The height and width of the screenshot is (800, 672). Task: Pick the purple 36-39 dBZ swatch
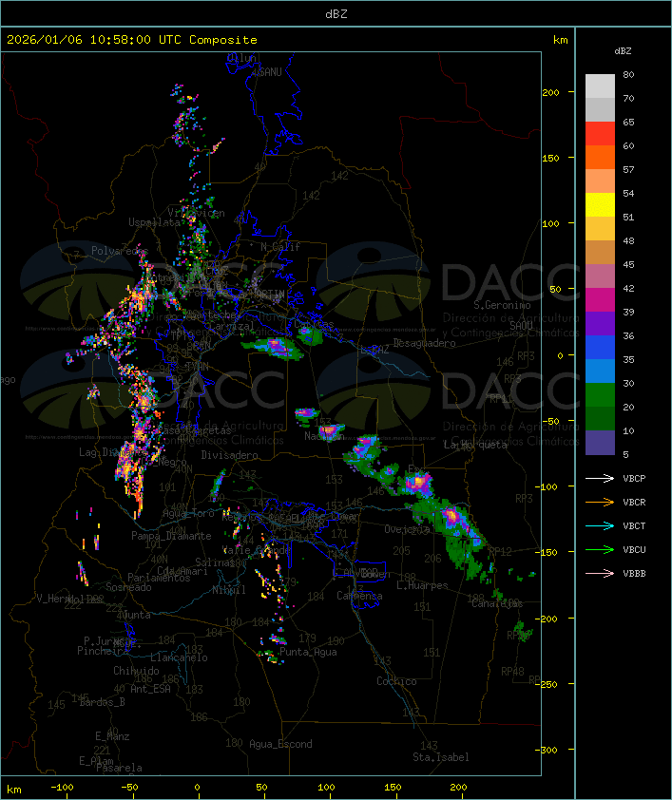click(x=600, y=323)
